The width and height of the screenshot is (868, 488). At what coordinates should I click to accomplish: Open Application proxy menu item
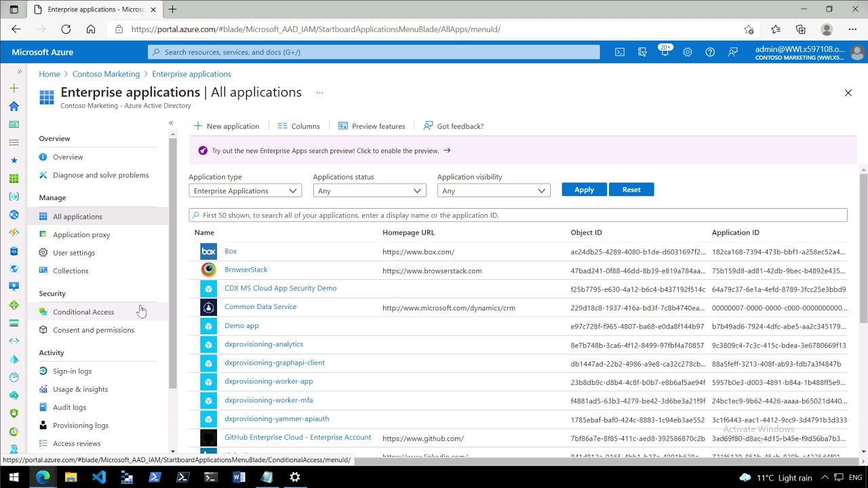tap(81, 235)
